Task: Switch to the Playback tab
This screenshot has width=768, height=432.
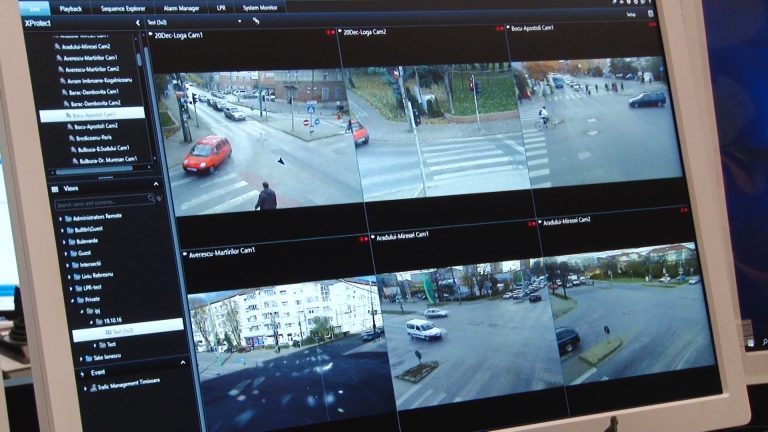Action: 71,8
